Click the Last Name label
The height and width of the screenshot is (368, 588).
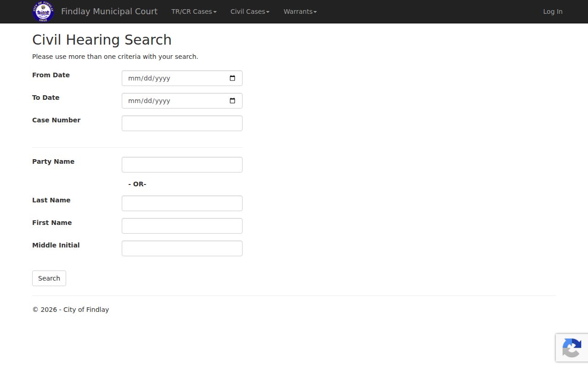pyautogui.click(x=51, y=200)
